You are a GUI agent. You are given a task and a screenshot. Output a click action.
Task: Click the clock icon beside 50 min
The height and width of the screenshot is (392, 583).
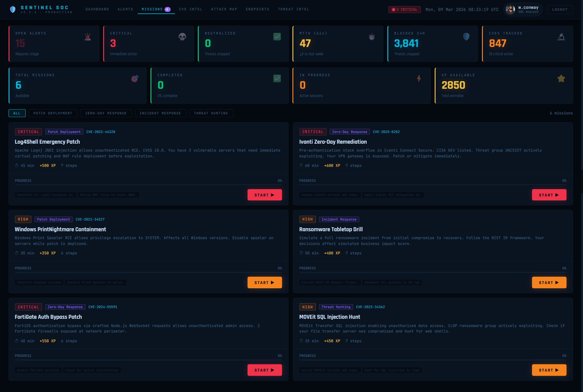pos(301,253)
